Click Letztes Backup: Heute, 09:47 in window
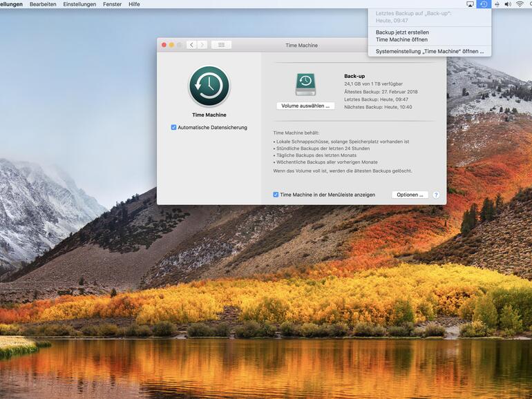 [x=377, y=99]
